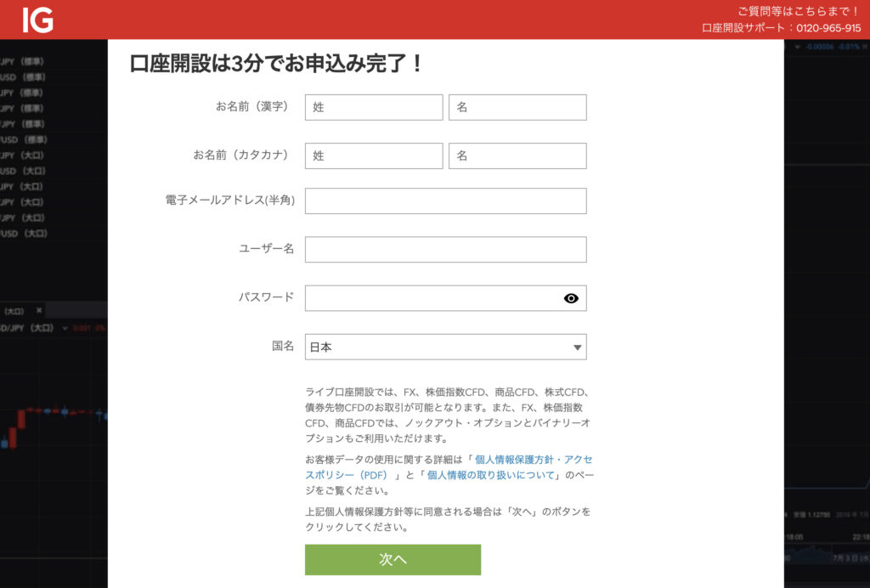Click the お名前（漢字） label
870x588 pixels.
(x=254, y=106)
